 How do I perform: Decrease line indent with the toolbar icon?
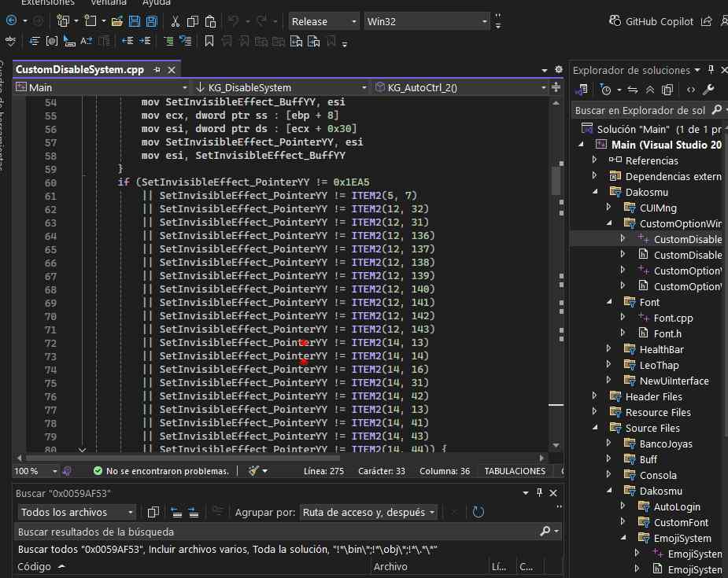point(127,41)
